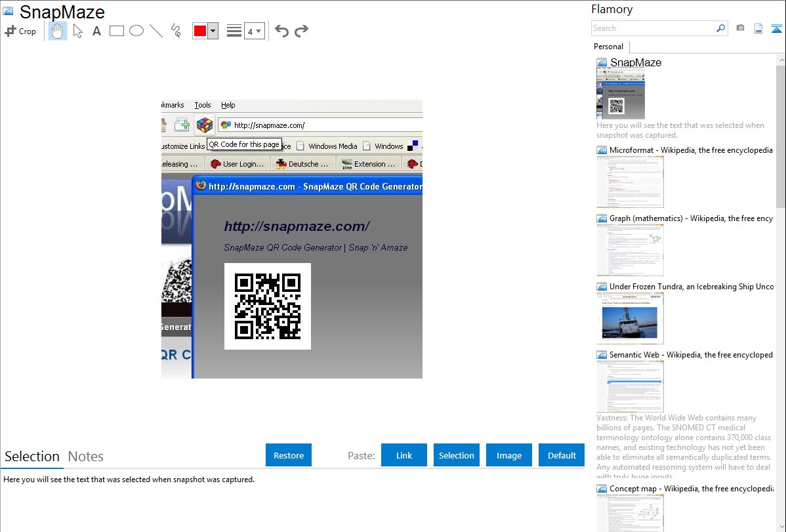
Task: Click the text 'Here you will see the text' under the Selection tab
Action: click(129, 480)
